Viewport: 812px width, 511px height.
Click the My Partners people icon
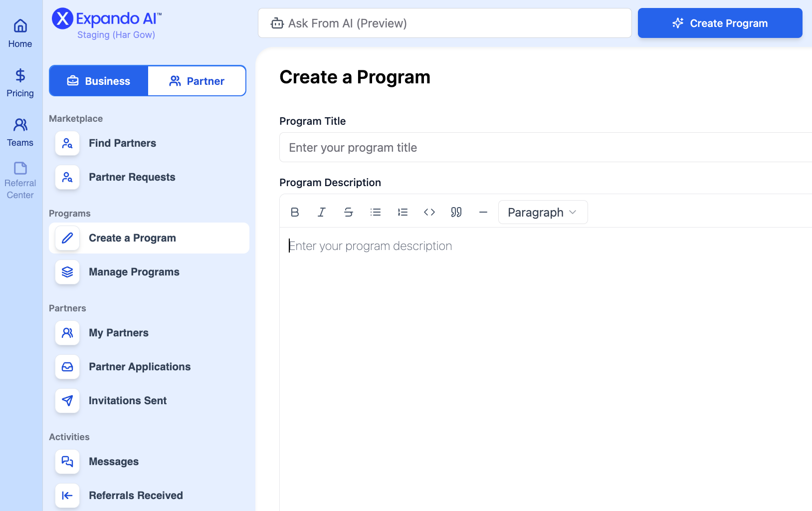[67, 333]
